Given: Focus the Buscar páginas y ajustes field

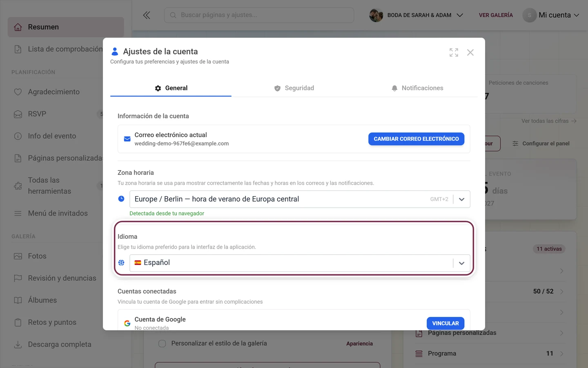Looking at the screenshot, I should click(x=259, y=15).
